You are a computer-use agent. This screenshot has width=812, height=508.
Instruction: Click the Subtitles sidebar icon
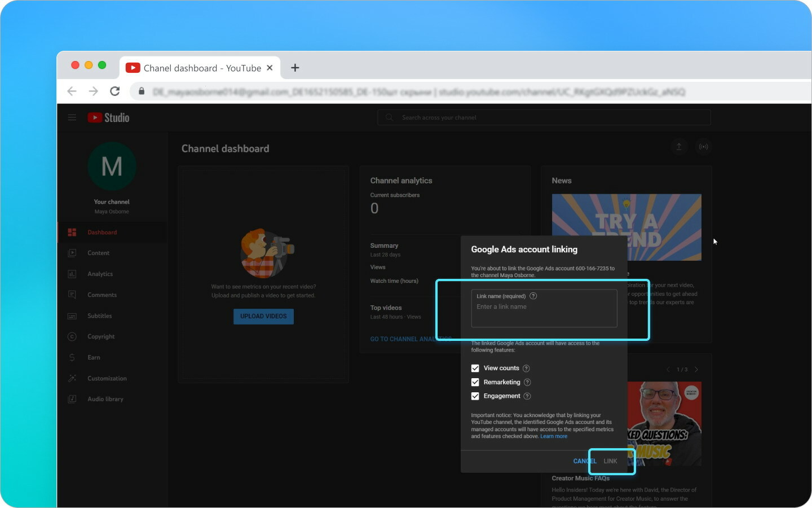point(72,316)
